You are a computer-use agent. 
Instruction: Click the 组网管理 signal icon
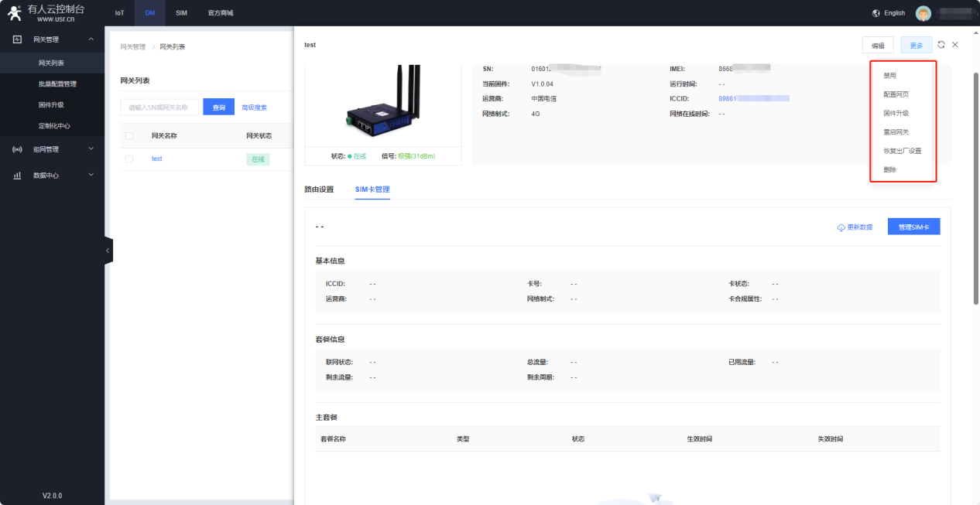(17, 149)
